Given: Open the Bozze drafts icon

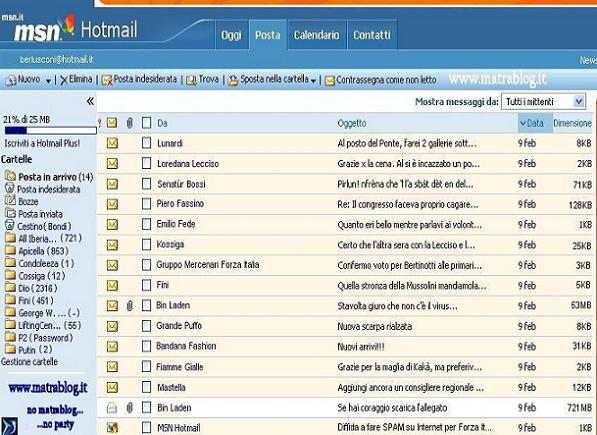Looking at the screenshot, I should 10,201.
